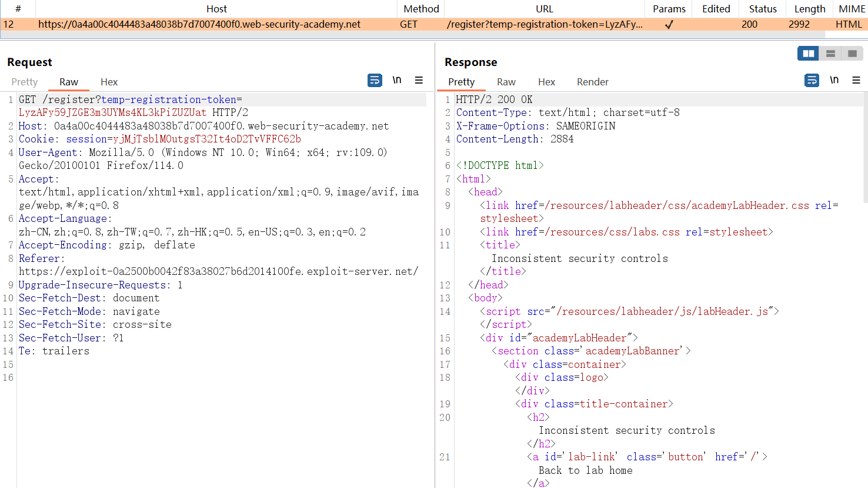The width and height of the screenshot is (868, 488).
Task: Switch Request view to Hex tab
Action: click(x=109, y=82)
